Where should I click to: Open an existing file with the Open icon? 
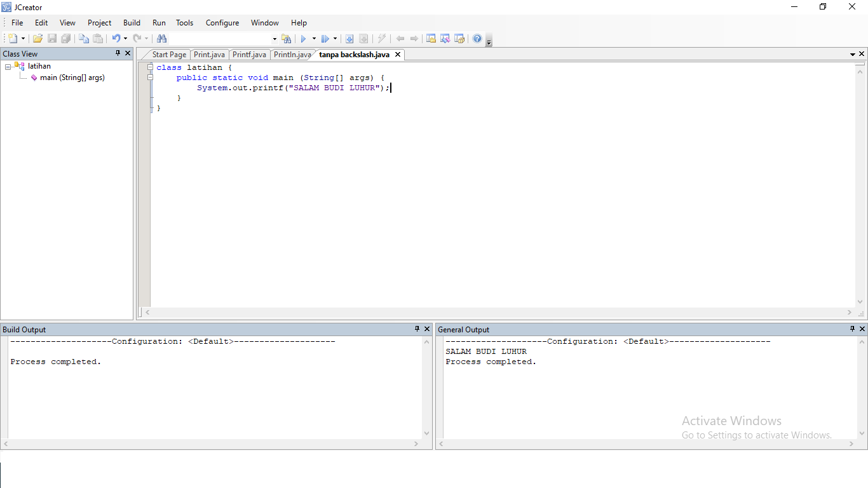(x=37, y=38)
